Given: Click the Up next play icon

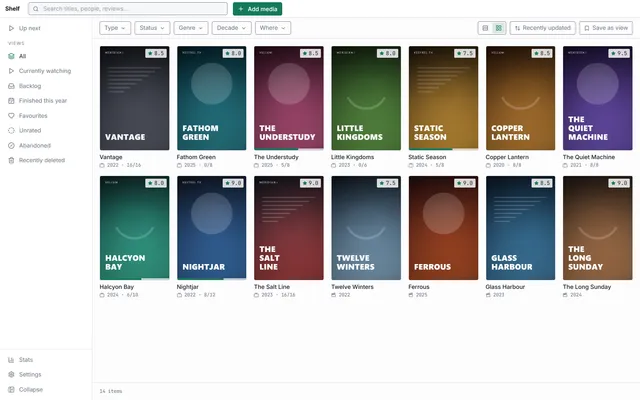Looking at the screenshot, I should pos(11,28).
